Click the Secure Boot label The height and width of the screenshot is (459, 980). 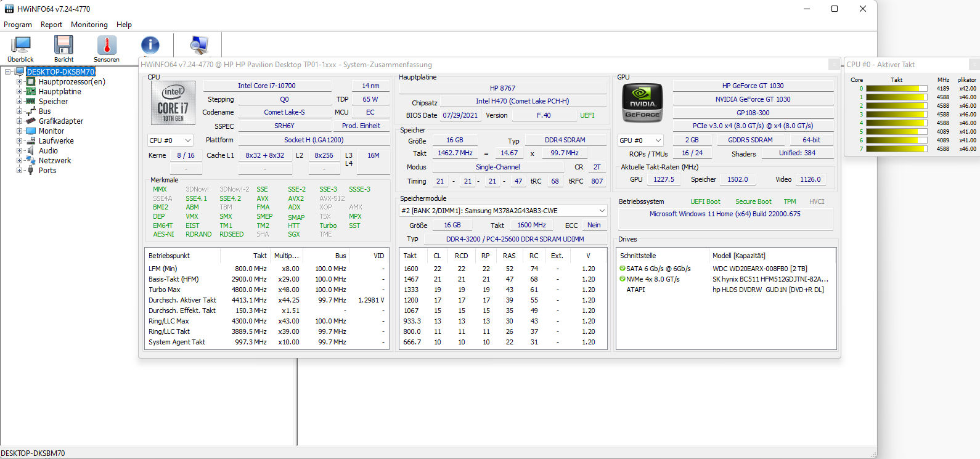coord(753,201)
